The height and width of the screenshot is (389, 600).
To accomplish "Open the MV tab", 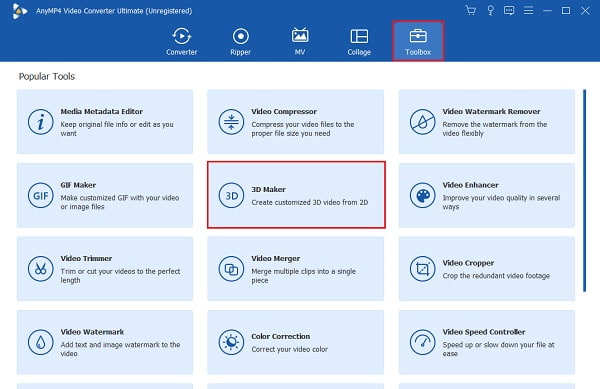I will click(300, 42).
